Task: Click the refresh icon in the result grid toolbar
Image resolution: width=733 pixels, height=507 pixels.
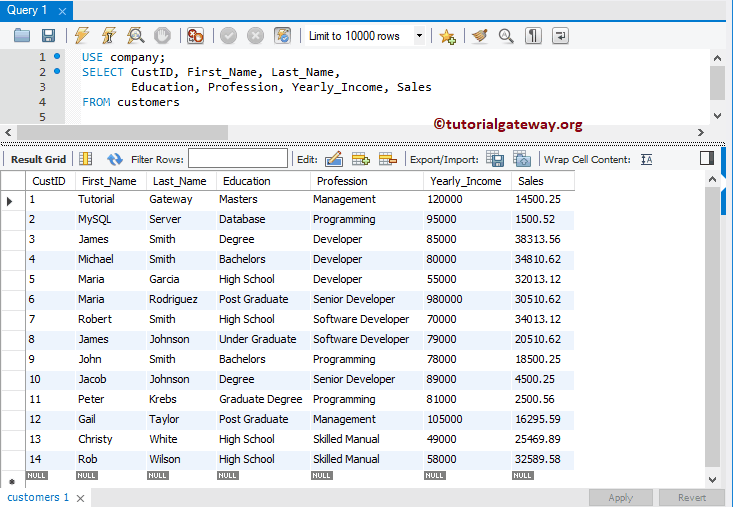Action: coord(115,159)
